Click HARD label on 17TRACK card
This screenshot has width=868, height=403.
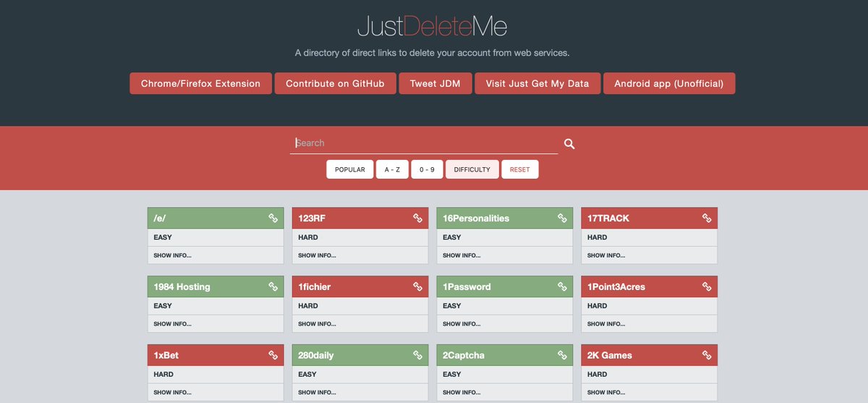coord(597,237)
